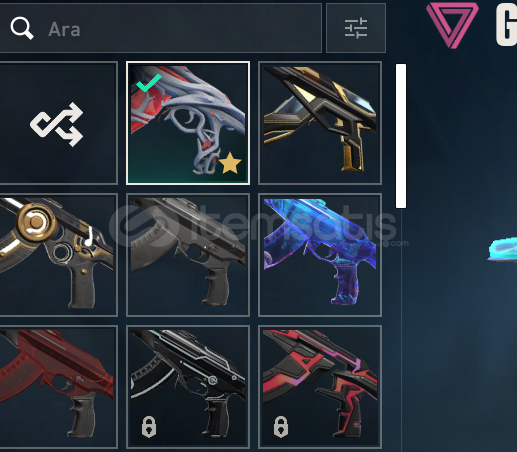
Task: Select the blue-purple galaxy Spectre skin
Action: click(x=320, y=255)
